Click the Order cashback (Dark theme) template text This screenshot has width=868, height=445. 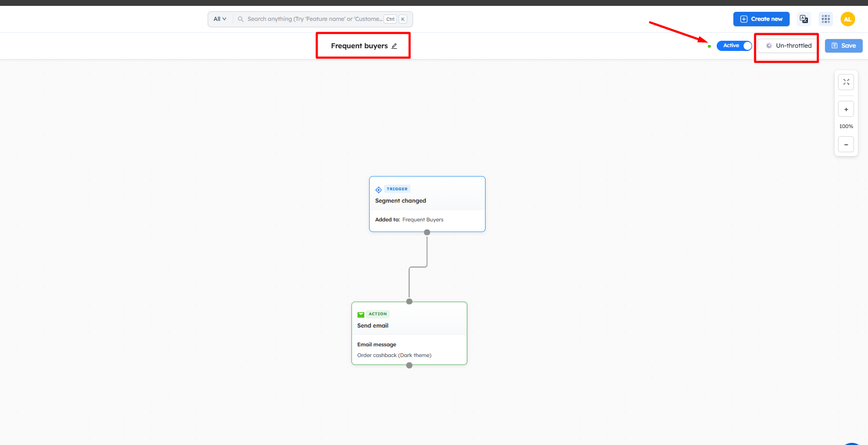click(x=394, y=355)
